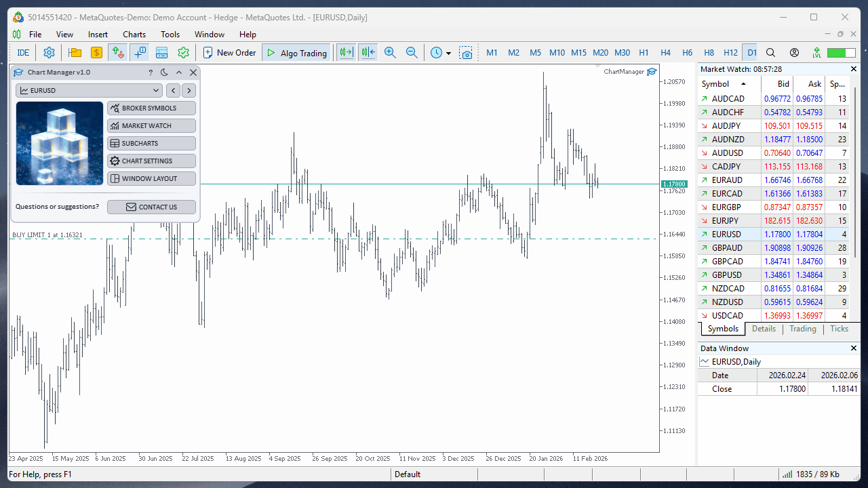The image size is (868, 488).
Task: Take a chart screenshot with the camera icon
Action: coord(467,52)
